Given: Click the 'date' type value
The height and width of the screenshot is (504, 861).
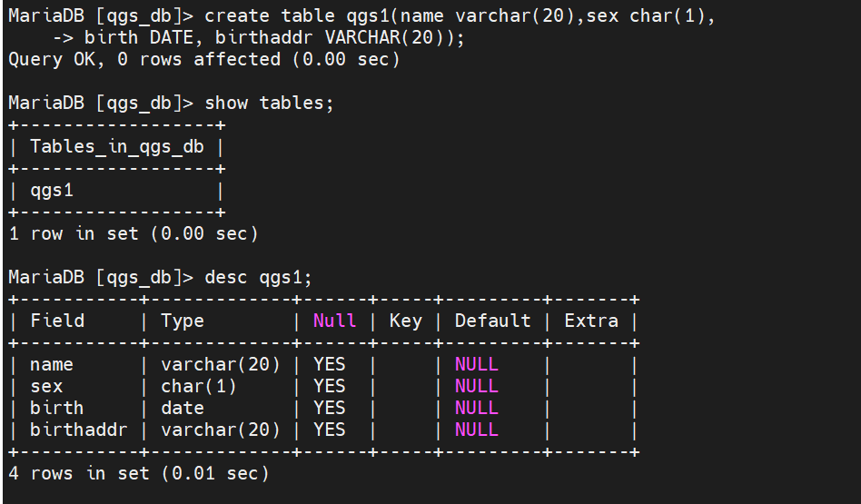Looking at the screenshot, I should tap(183, 409).
